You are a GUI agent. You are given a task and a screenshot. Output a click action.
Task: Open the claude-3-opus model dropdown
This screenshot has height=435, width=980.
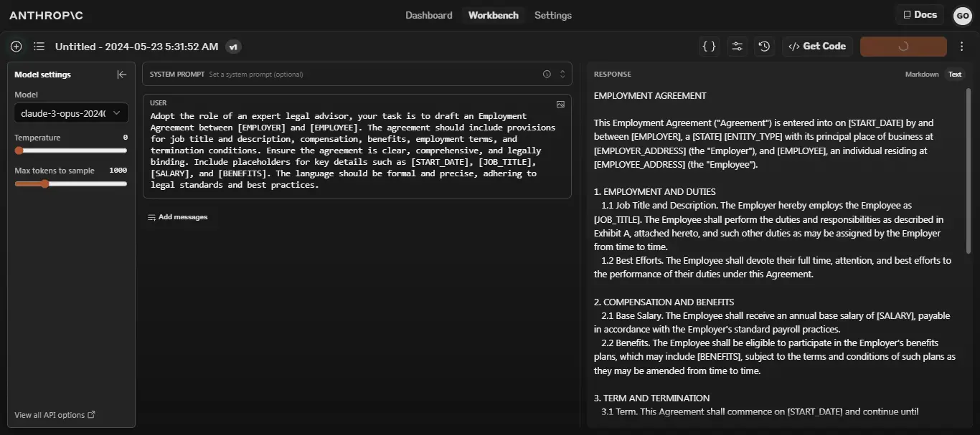pyautogui.click(x=72, y=113)
